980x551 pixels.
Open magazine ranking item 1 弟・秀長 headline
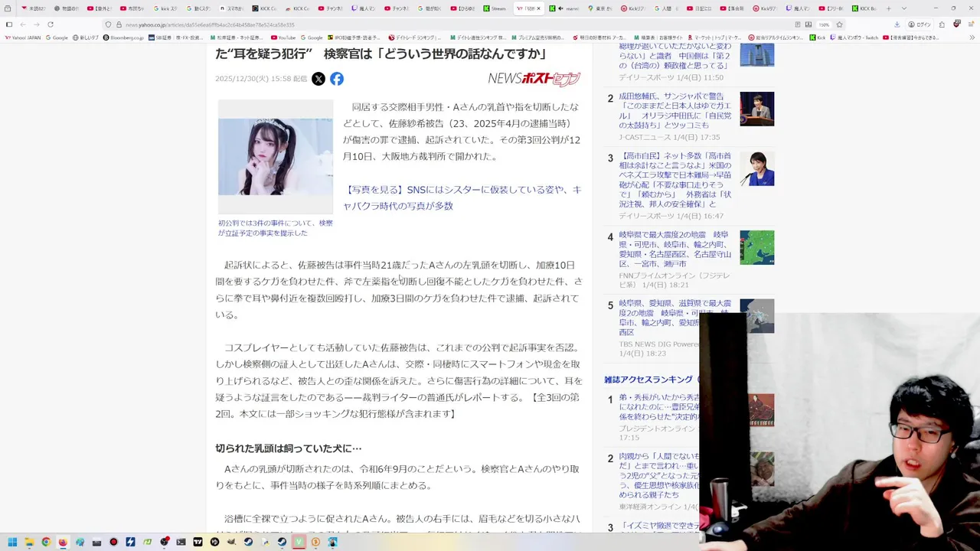(659, 407)
